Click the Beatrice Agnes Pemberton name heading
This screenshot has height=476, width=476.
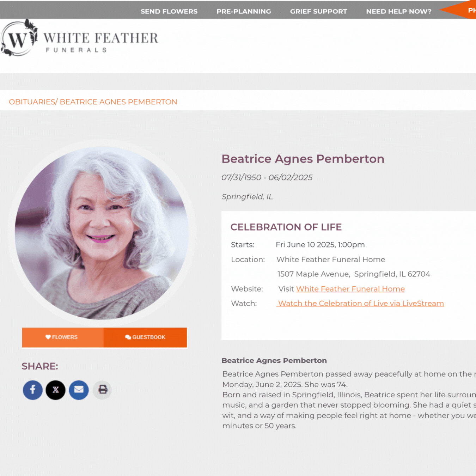click(303, 159)
